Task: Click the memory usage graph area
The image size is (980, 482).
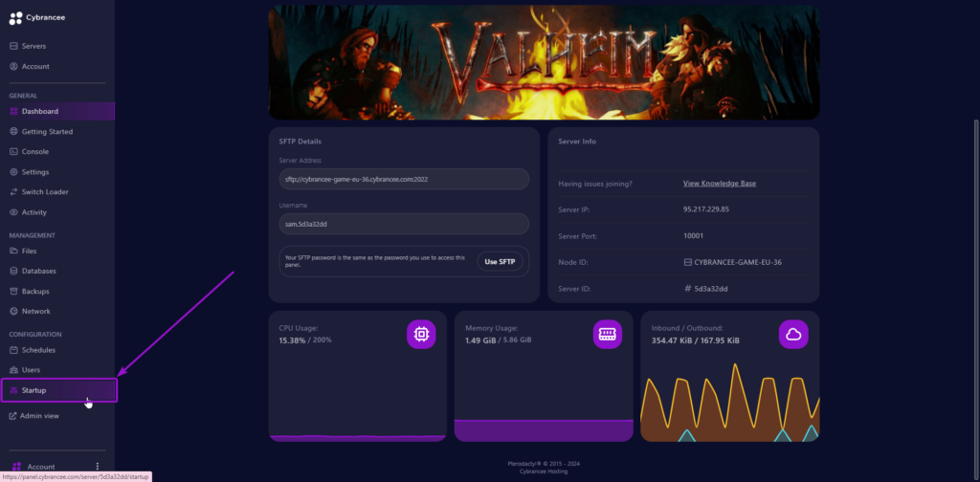Action: [544, 430]
